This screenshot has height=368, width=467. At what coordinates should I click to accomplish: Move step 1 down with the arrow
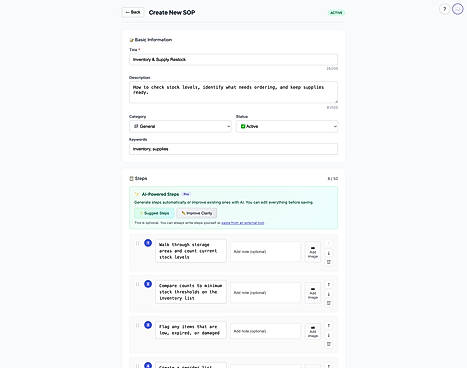click(329, 253)
